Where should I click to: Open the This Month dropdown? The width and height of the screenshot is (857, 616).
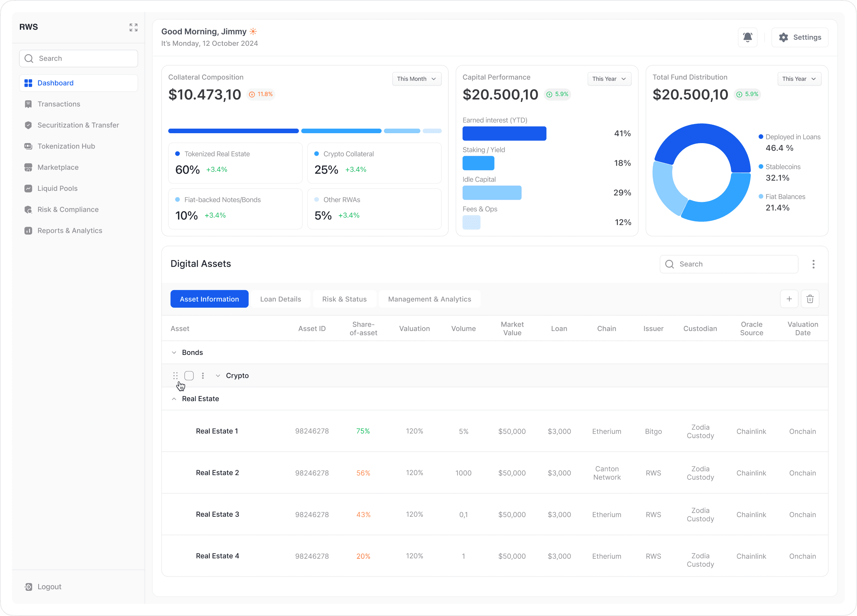(x=417, y=79)
